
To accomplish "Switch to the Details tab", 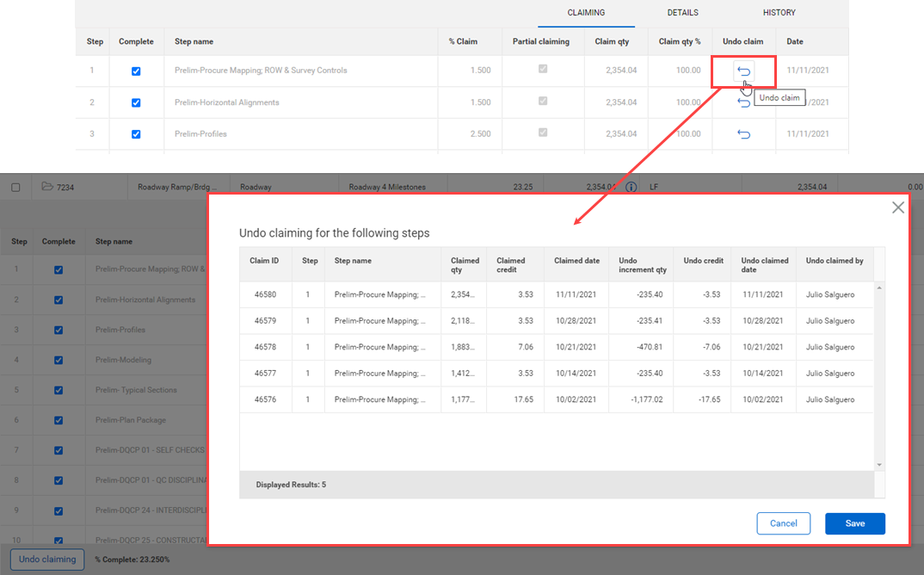I will [682, 13].
